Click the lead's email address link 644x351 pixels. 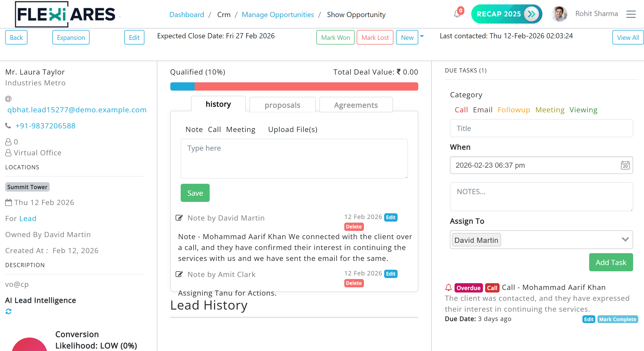[x=77, y=110]
